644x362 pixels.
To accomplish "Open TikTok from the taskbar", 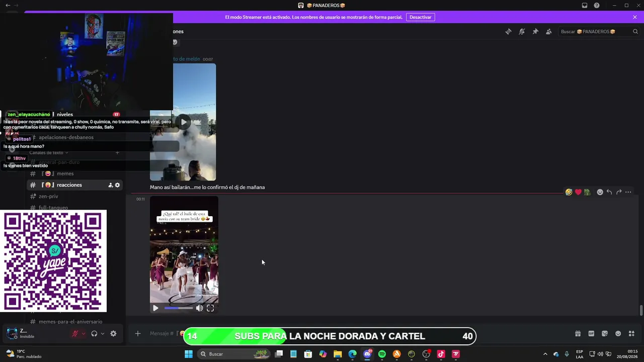I will [x=441, y=354].
